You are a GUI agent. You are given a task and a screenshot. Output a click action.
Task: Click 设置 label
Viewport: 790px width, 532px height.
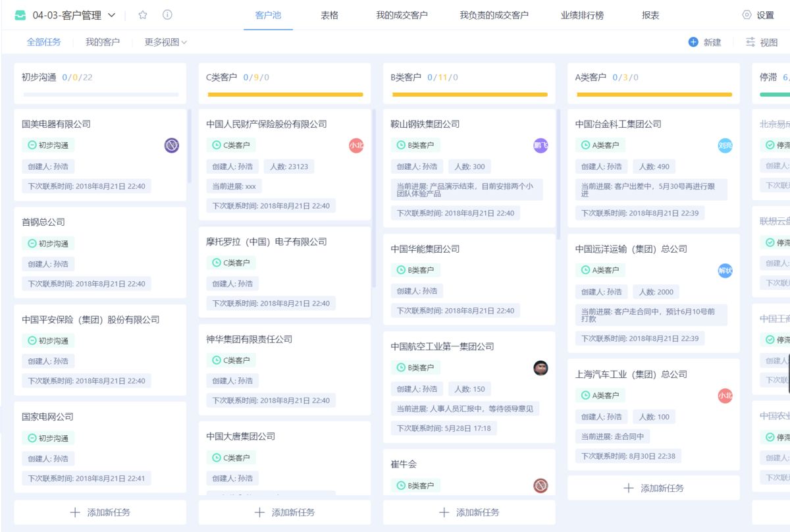tap(766, 15)
